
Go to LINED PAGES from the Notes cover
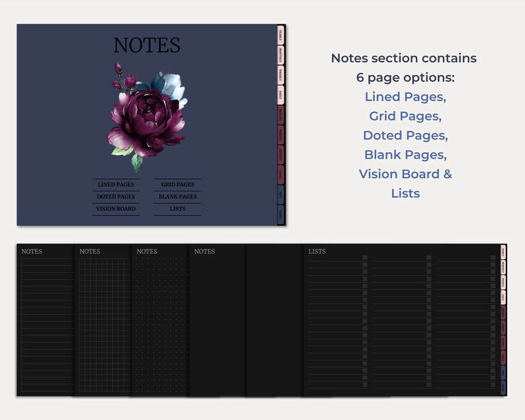[116, 185]
